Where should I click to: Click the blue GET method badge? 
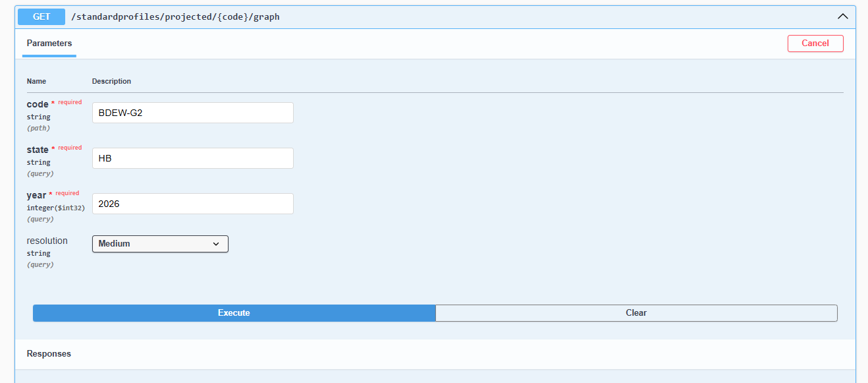tap(41, 17)
